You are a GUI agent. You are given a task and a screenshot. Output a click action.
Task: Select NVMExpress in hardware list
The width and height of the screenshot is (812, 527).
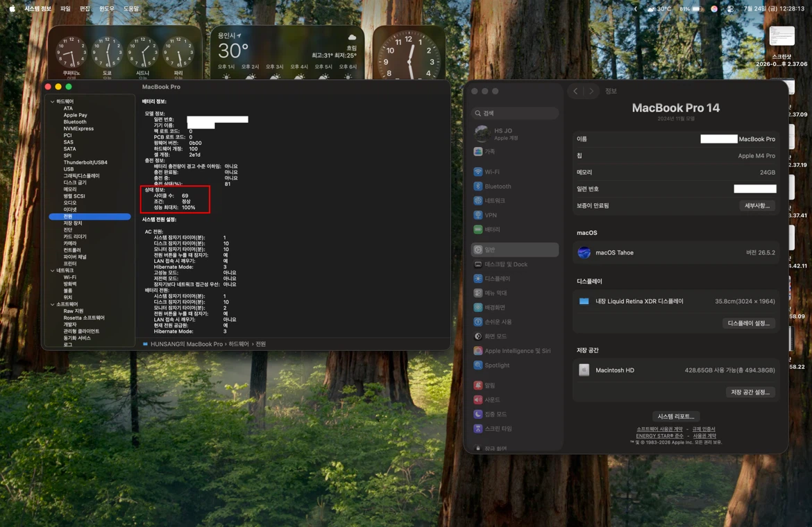(78, 129)
